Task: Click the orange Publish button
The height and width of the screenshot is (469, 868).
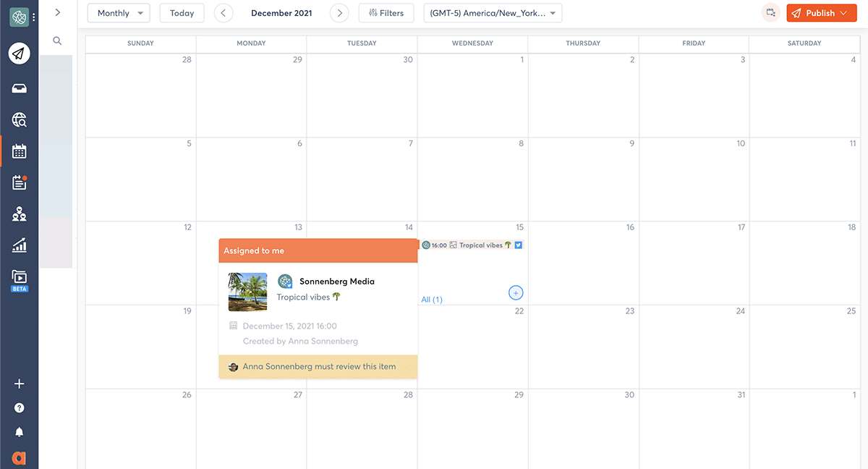Action: (x=821, y=13)
